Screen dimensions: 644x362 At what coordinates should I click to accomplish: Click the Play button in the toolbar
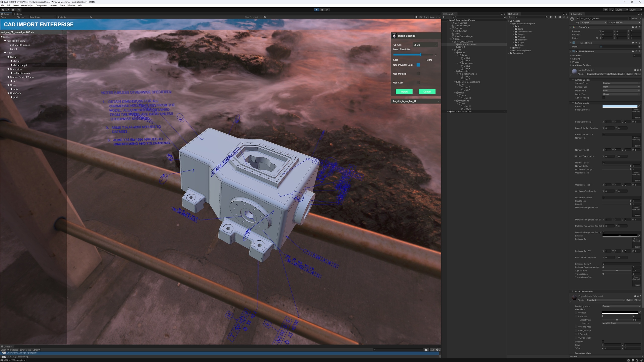coord(316,10)
